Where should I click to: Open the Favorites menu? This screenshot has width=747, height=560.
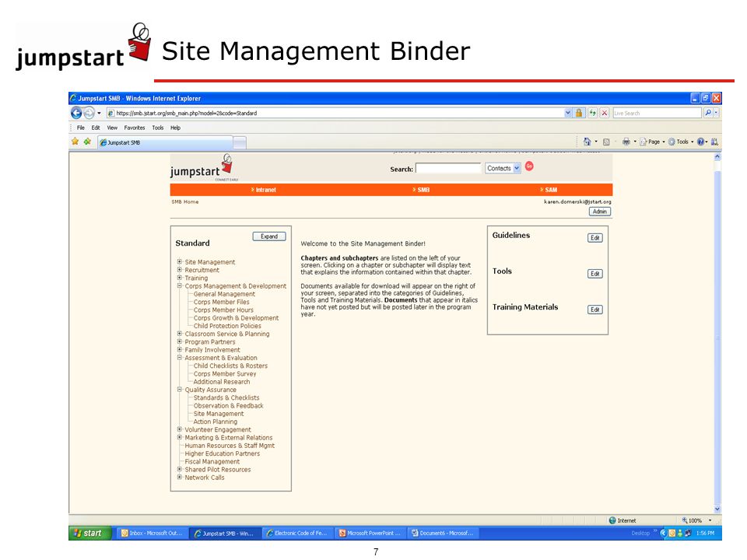(135, 128)
